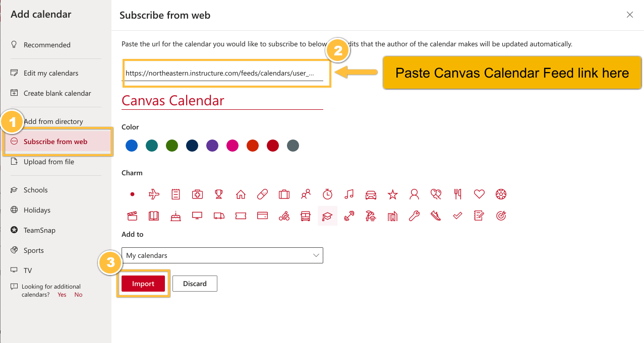Choose the wrench charm
This screenshot has width=644, height=343.
pyautogui.click(x=414, y=216)
